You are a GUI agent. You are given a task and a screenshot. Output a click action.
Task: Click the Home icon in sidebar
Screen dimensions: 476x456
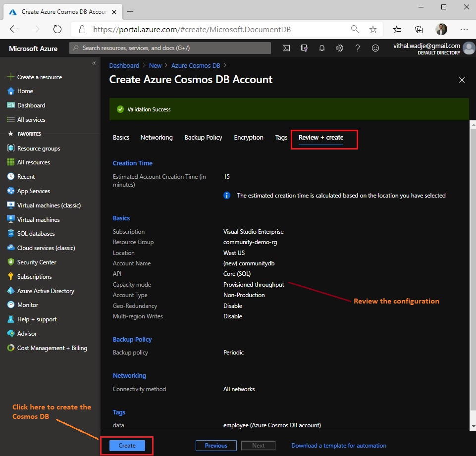point(10,91)
